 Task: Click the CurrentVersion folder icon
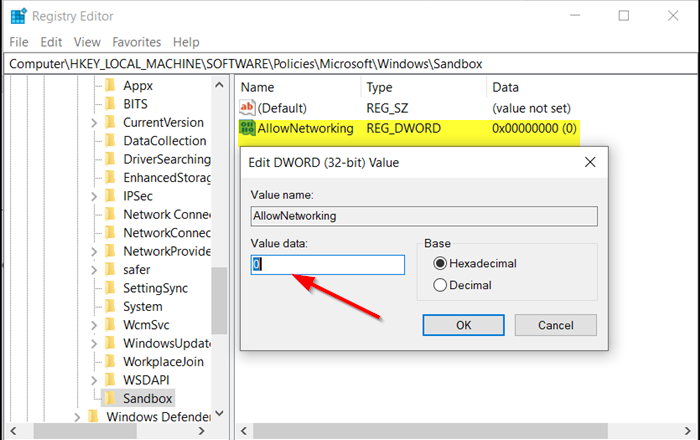click(110, 122)
